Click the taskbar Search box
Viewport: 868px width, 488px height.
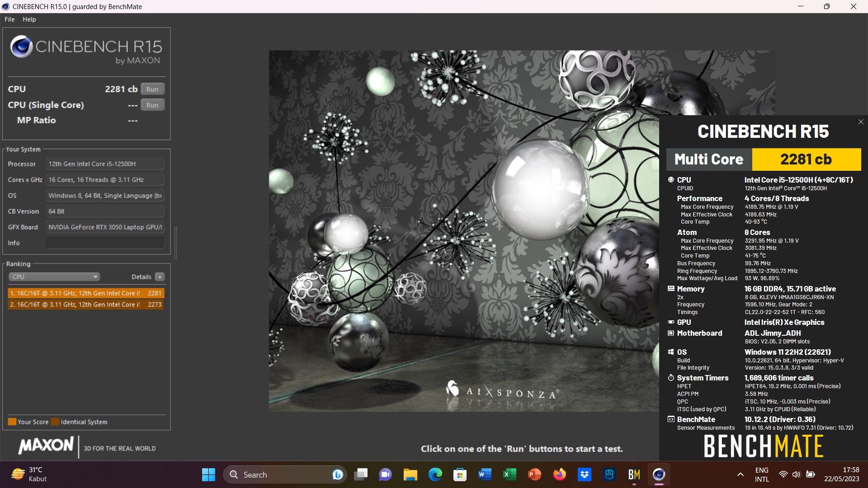coord(285,474)
